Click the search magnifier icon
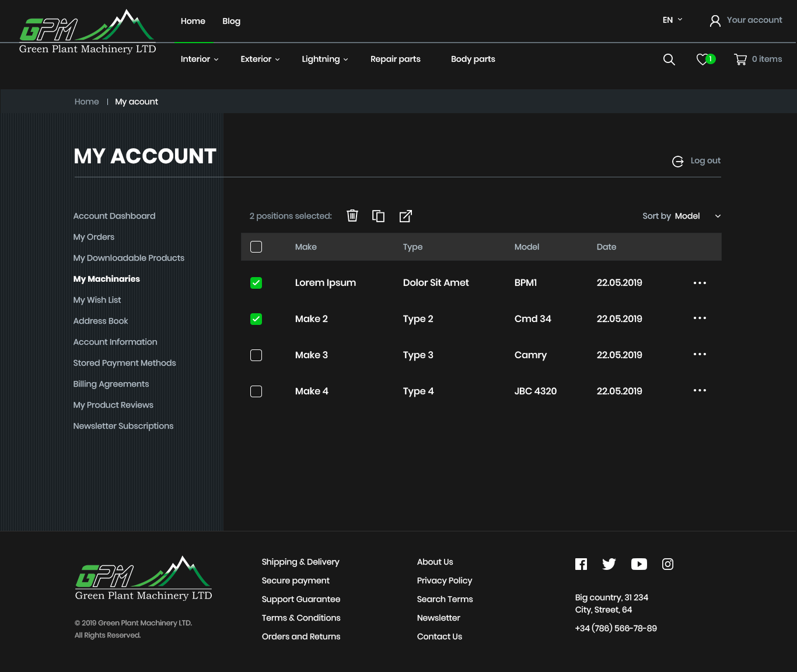Screen dimensions: 797x672 point(669,60)
